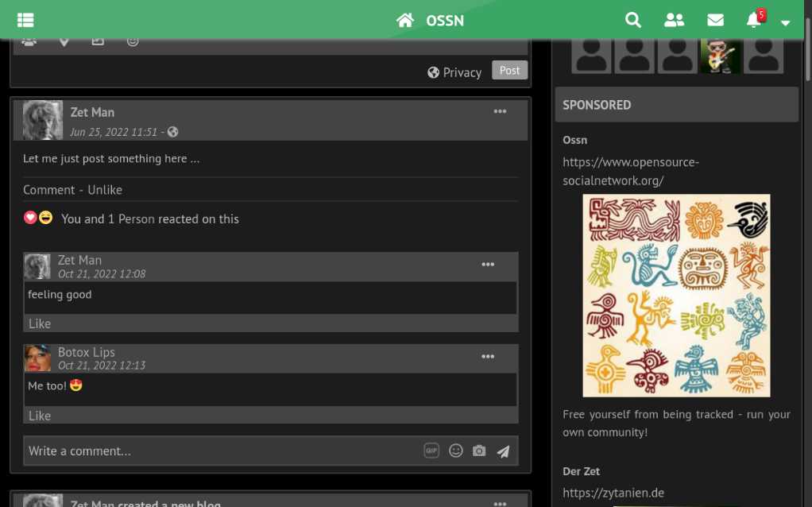Click the Oct 21, 2022 12:13 timestamp
This screenshot has width=812, height=507.
[102, 366]
